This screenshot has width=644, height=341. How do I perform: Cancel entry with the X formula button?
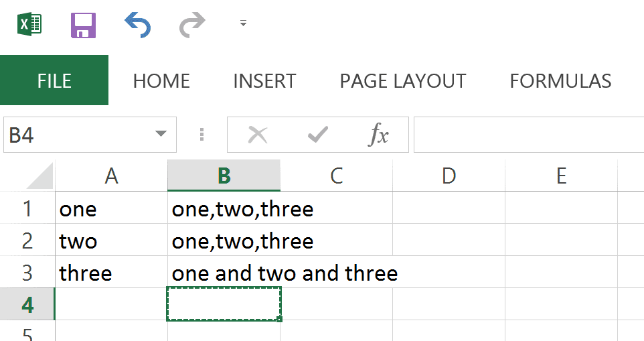click(258, 135)
